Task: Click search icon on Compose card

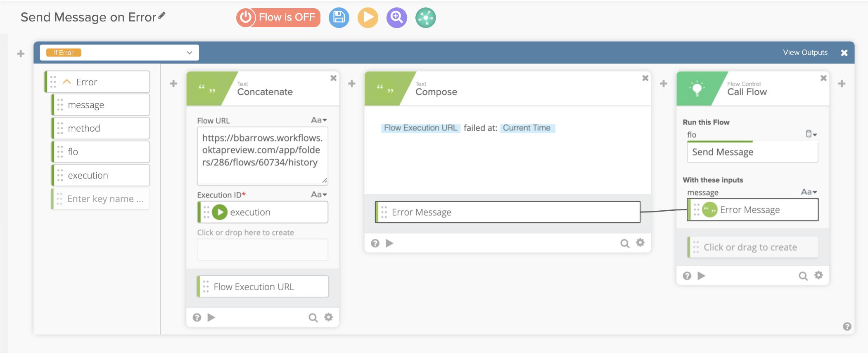Action: click(x=625, y=243)
